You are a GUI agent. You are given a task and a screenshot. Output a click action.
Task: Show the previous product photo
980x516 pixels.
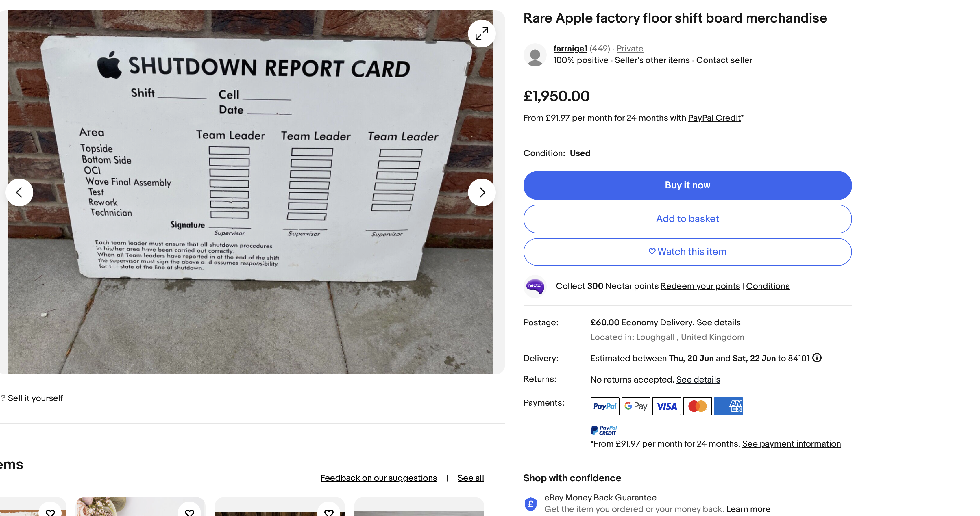coord(19,192)
